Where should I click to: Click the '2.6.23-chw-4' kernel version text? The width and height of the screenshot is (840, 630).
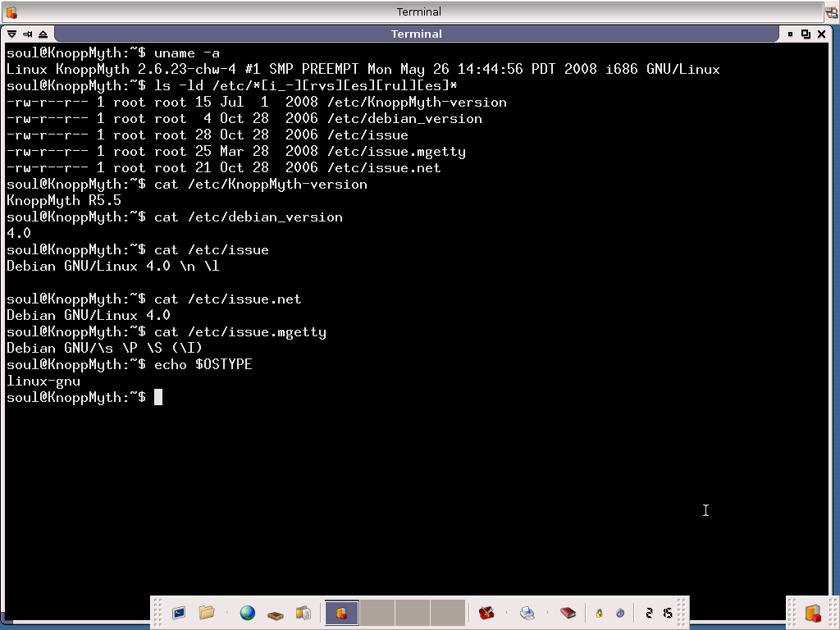[187, 70]
